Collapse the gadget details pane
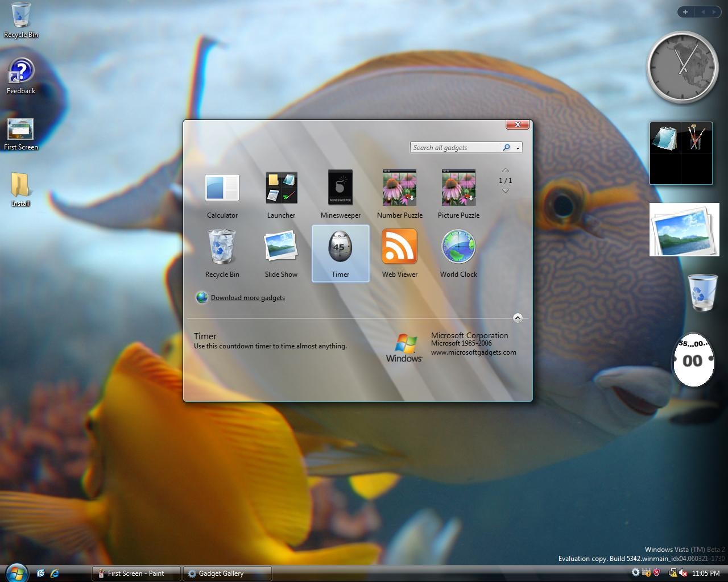728x582 pixels. pyautogui.click(x=518, y=318)
